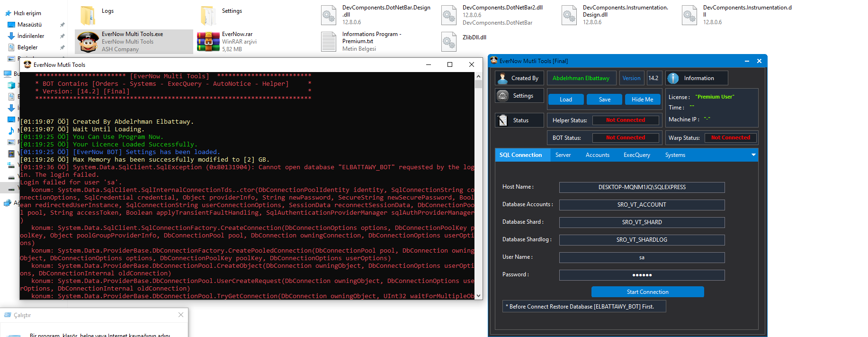Open the ExecQuery tab

tap(637, 155)
